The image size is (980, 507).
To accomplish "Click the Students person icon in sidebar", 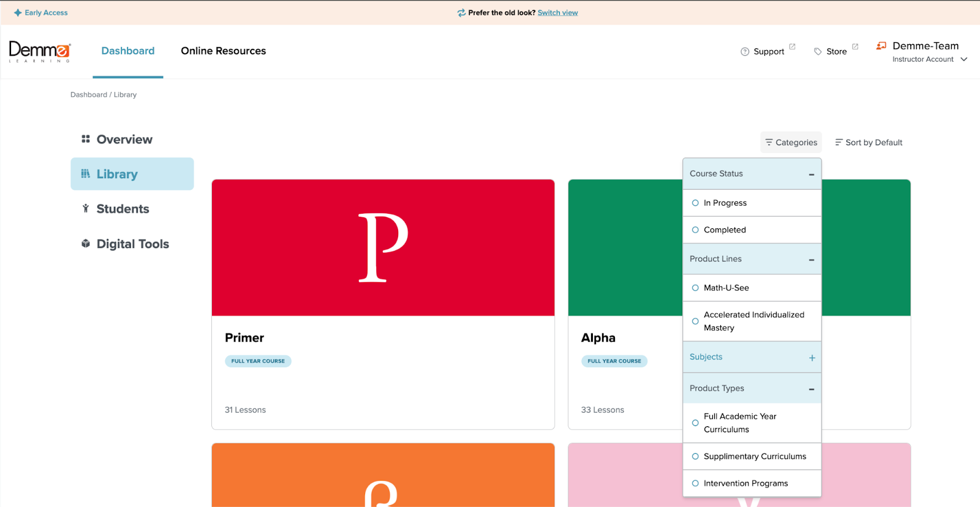I will [86, 208].
